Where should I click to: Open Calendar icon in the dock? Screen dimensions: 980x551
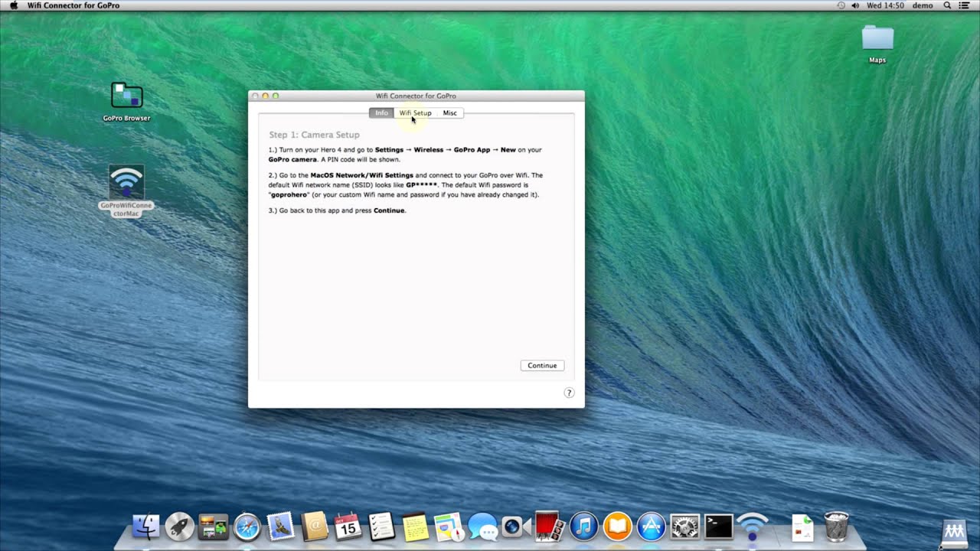click(348, 527)
